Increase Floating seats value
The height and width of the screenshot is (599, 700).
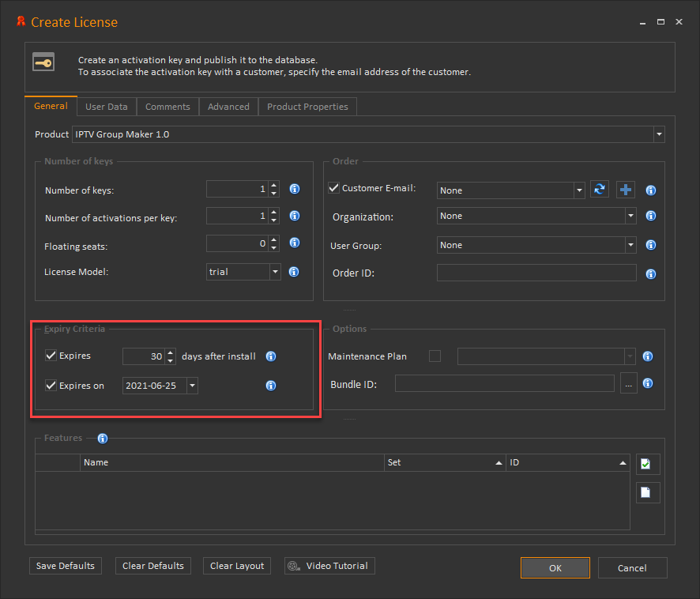273,239
